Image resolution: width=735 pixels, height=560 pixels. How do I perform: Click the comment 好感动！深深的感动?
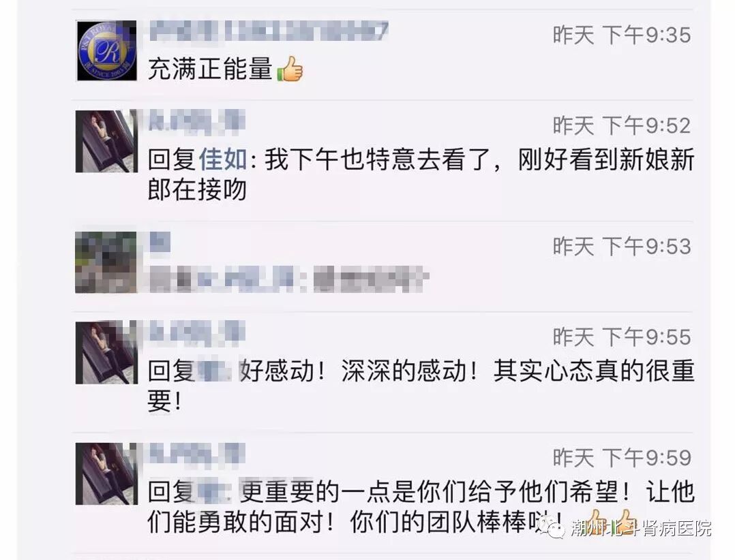[421, 386]
